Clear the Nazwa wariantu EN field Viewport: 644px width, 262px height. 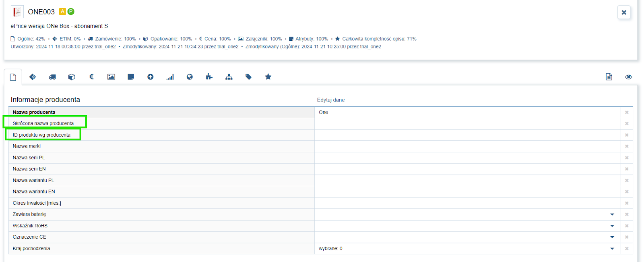627,192
